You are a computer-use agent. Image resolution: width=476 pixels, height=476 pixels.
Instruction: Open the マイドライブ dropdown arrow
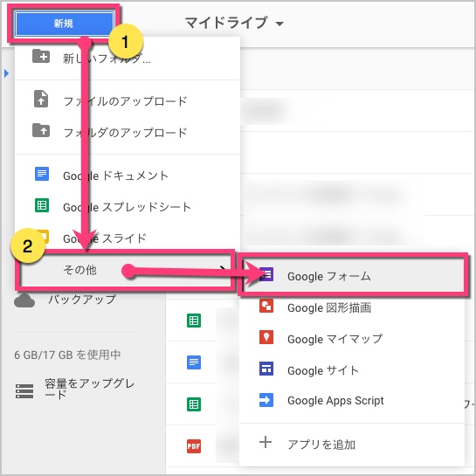tap(279, 24)
